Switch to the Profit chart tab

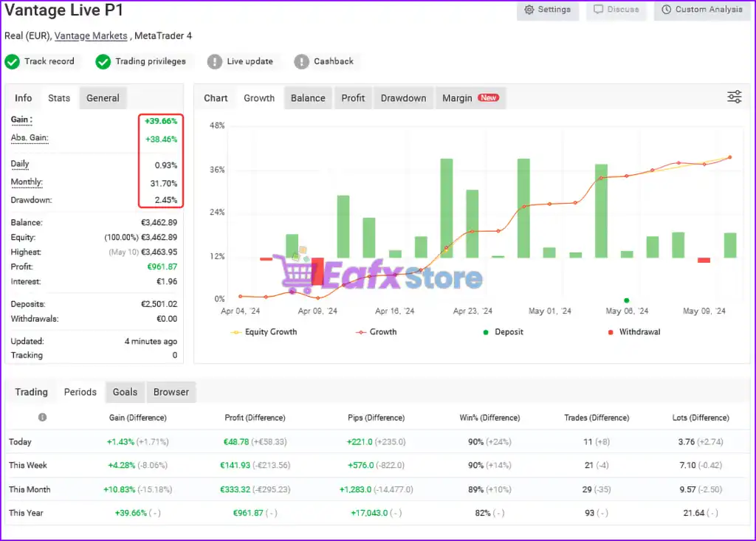pos(353,98)
